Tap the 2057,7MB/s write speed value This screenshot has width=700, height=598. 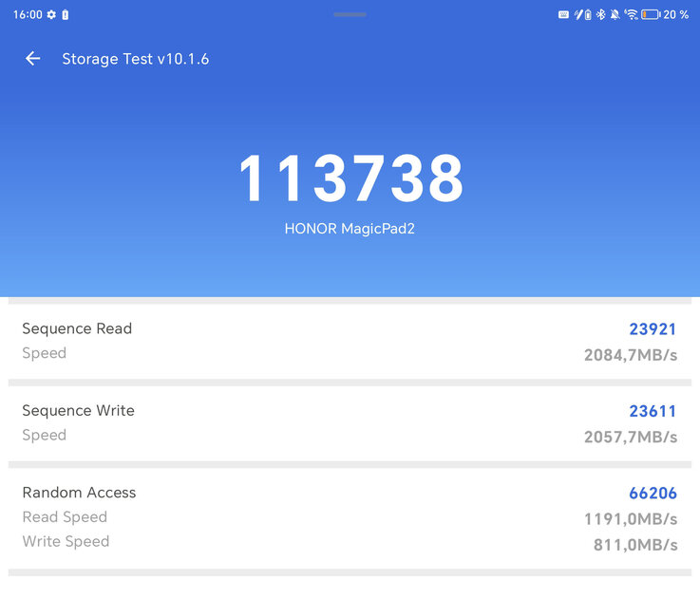click(x=631, y=438)
